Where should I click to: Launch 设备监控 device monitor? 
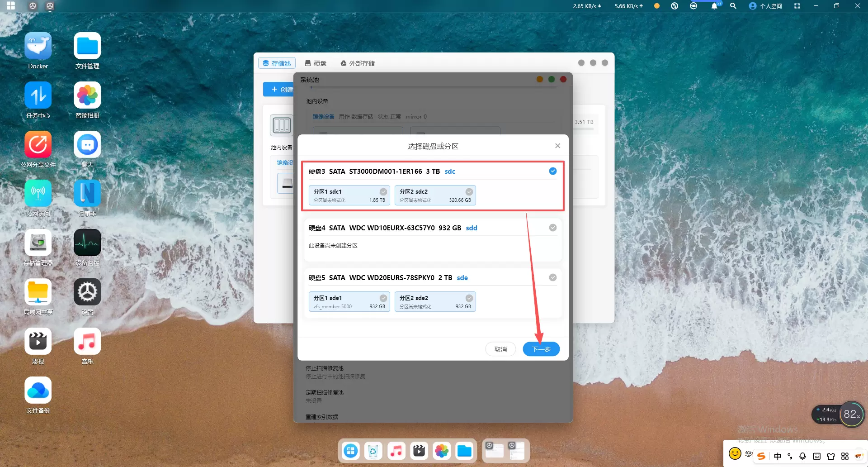87,243
